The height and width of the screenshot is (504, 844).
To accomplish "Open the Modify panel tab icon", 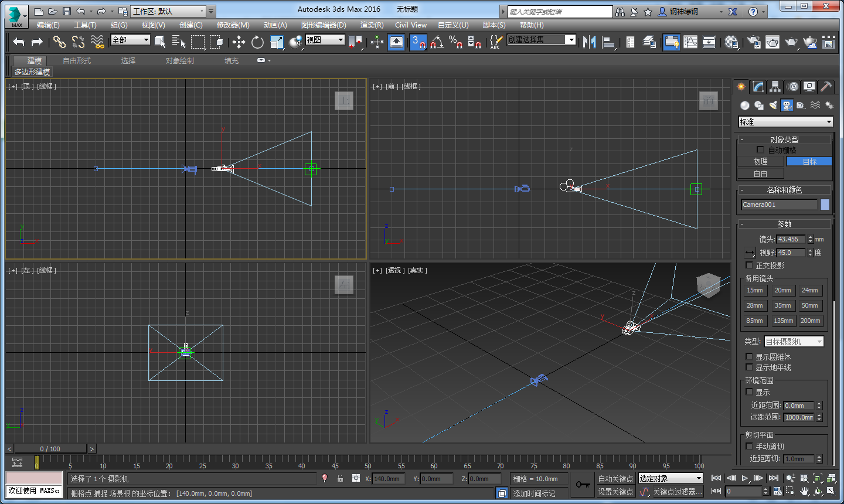I will click(758, 87).
